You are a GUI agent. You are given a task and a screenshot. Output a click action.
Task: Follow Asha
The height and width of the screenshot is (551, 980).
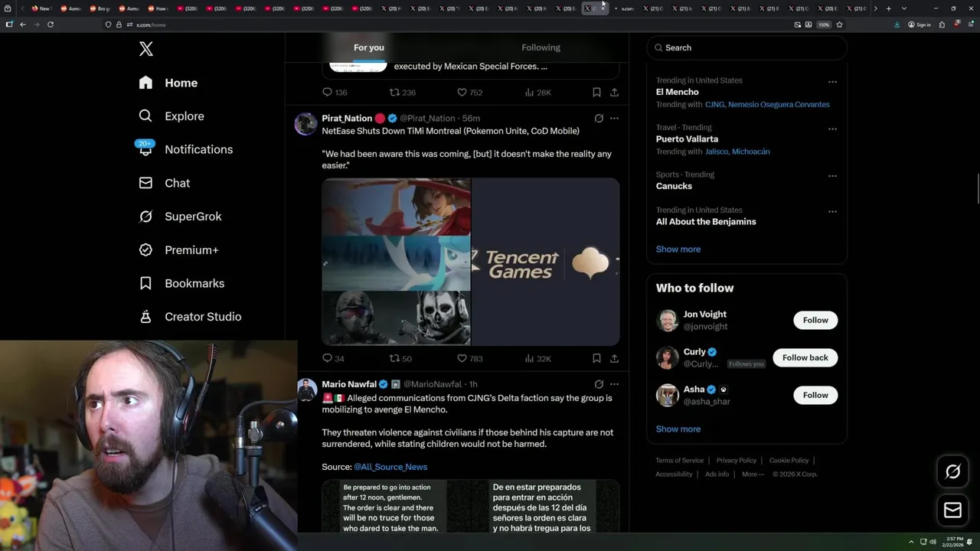[x=815, y=395]
